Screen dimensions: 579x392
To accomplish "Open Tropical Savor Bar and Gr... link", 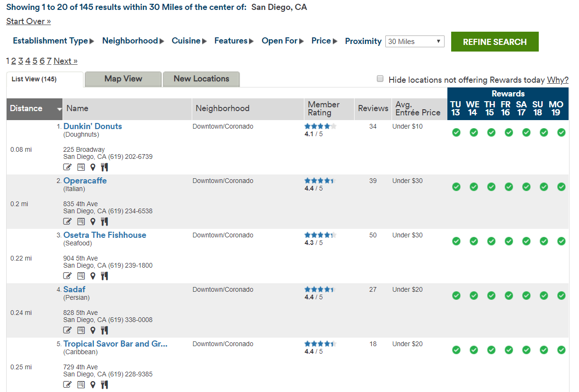I will [x=116, y=344].
